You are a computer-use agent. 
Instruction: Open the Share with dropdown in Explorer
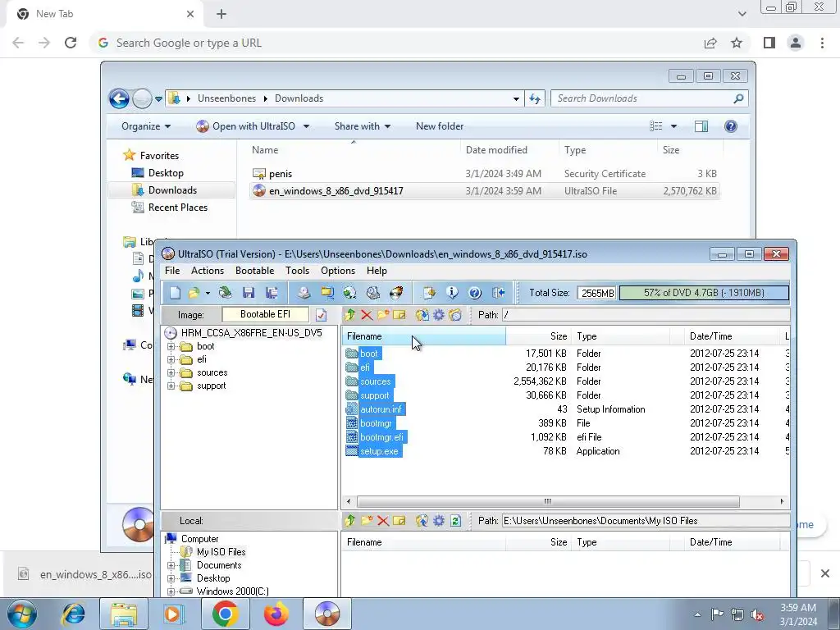[362, 126]
